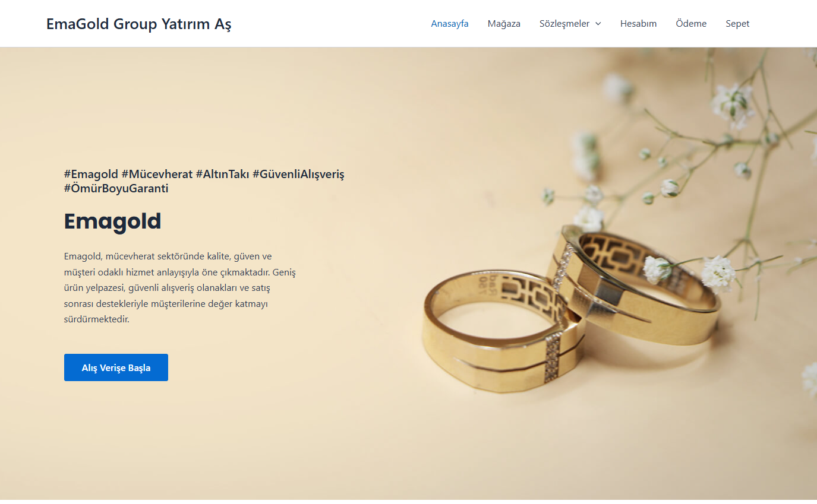
Task: Start shopping with Alış Verişe Başla button
Action: point(116,367)
